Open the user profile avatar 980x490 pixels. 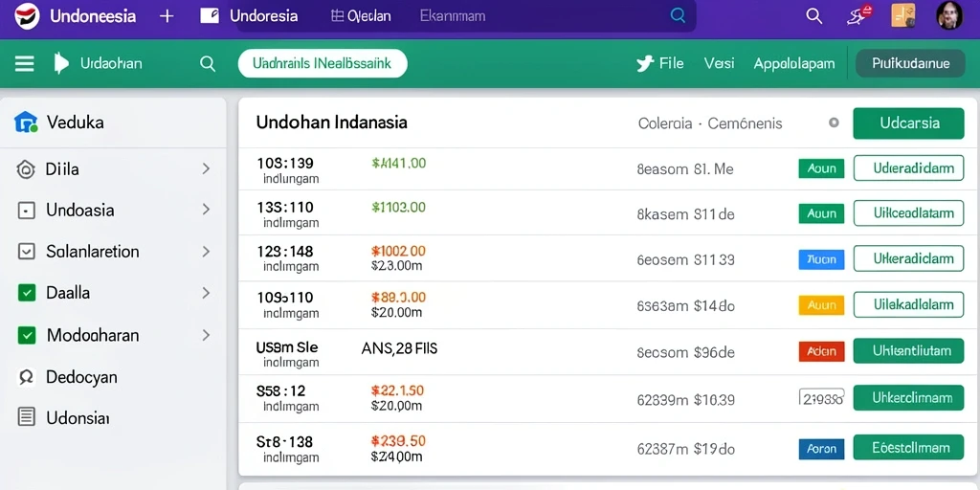pos(949,15)
